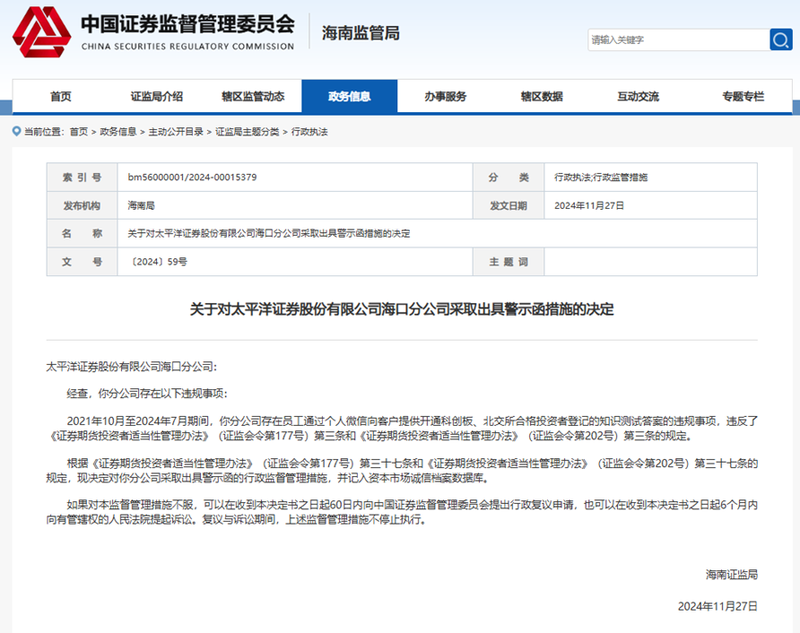Click the CSRC red logo emblem
The height and width of the screenshot is (633, 800).
click(41, 32)
